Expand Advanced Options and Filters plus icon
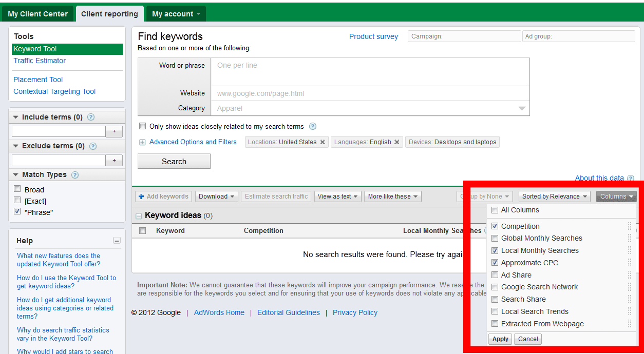The width and height of the screenshot is (644, 354). [x=142, y=142]
